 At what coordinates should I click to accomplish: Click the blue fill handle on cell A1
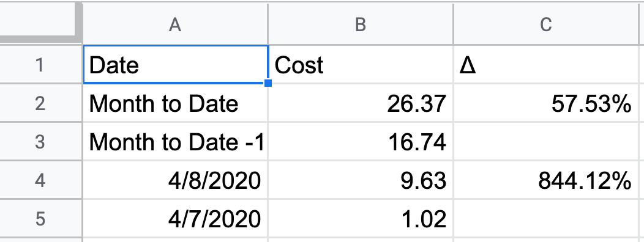268,83
